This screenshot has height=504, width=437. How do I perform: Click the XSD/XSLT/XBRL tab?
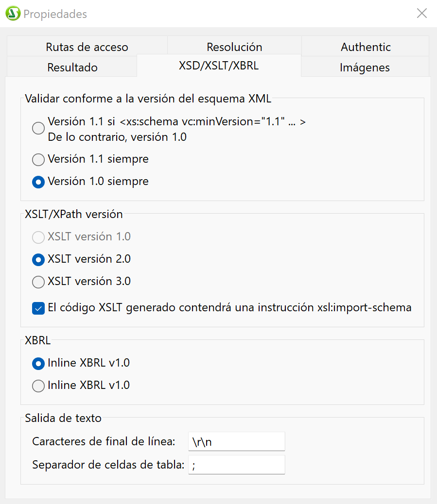click(x=219, y=66)
